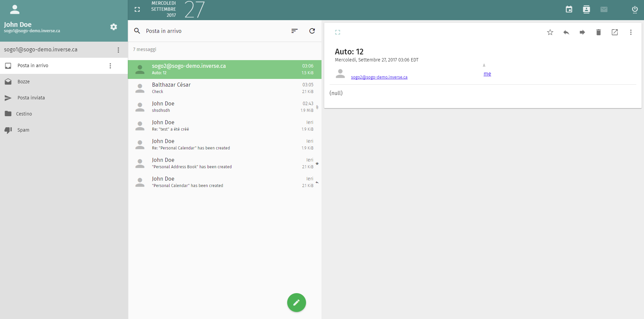Click the power logout icon
This screenshot has width=644, height=319.
click(635, 9)
